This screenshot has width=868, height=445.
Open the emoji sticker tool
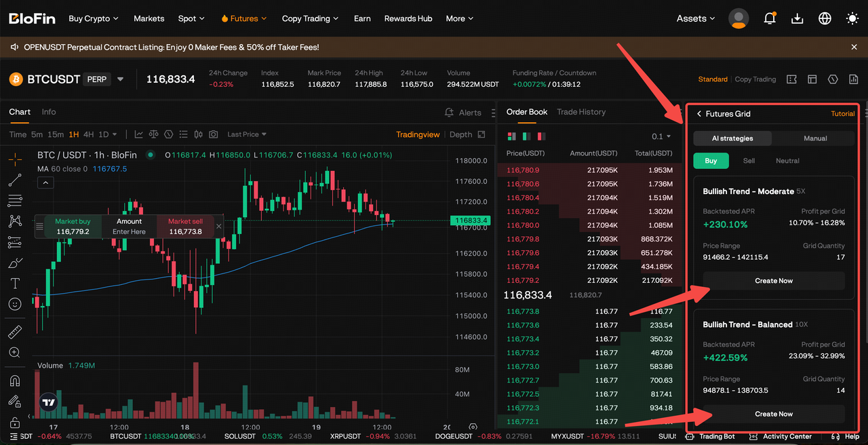click(15, 304)
